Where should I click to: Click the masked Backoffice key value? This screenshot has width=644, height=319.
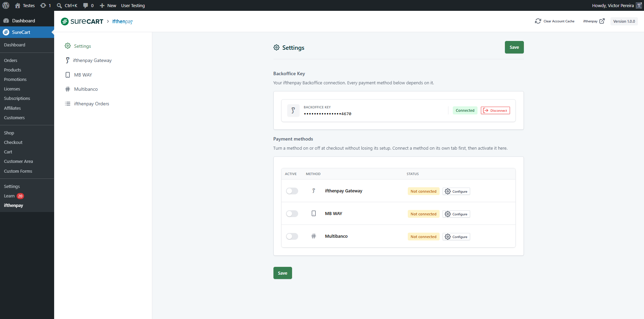pos(328,114)
